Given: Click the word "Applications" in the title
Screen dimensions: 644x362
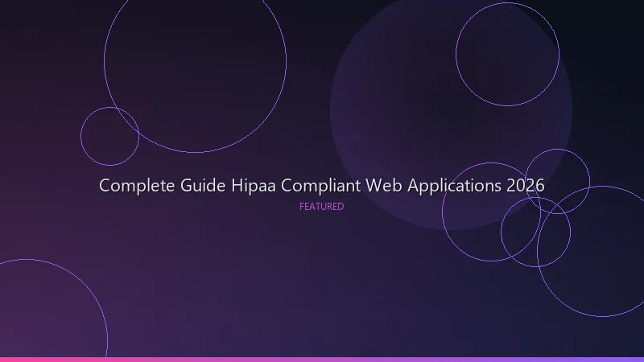Looking at the screenshot, I should [x=454, y=187].
